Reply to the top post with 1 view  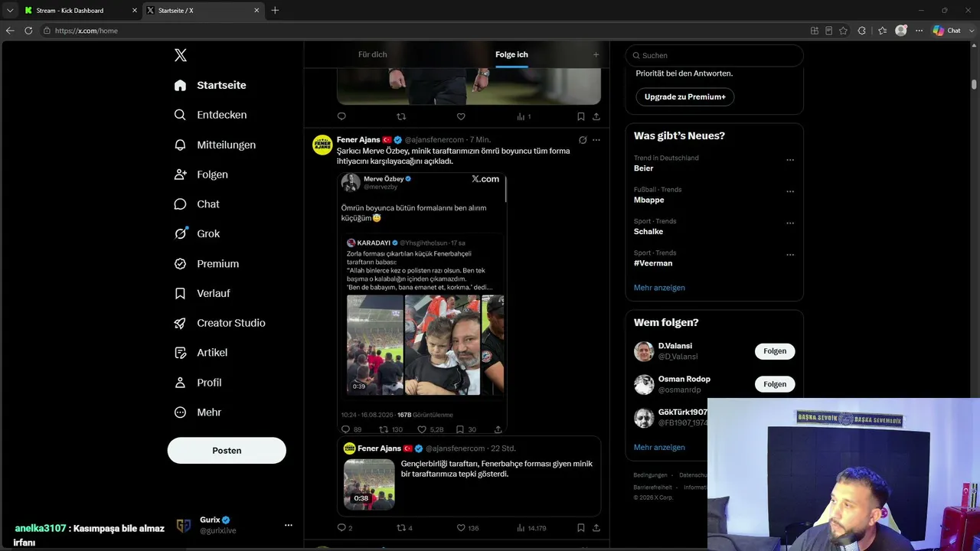[341, 116]
